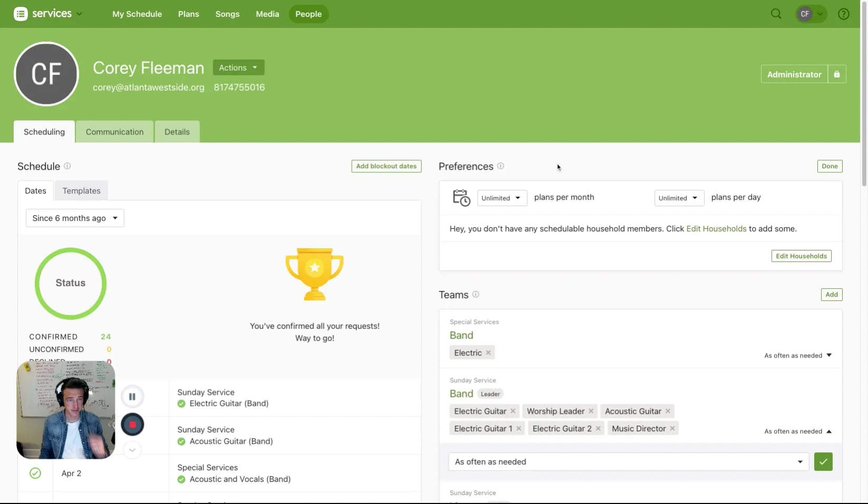
Task: Remove the Music Director position
Action: pos(672,428)
